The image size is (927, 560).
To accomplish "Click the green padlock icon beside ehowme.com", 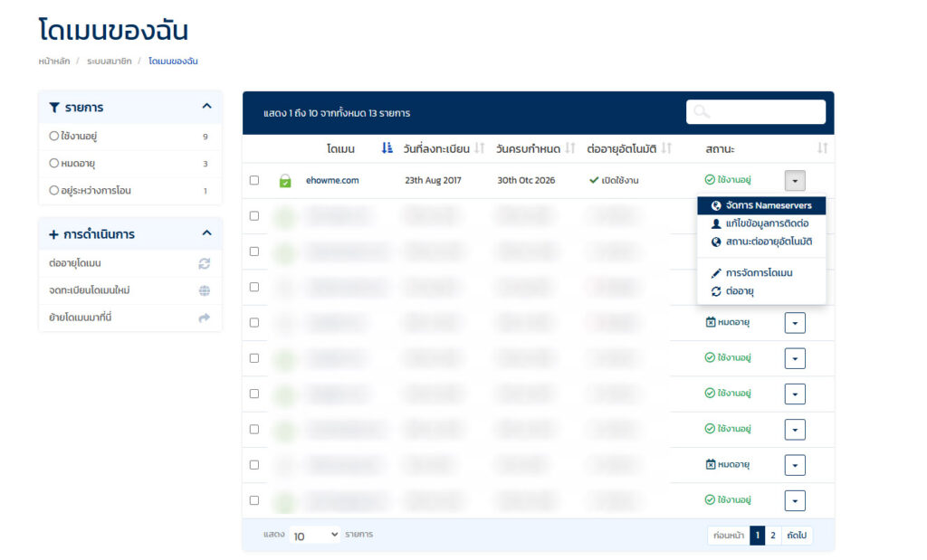I will (285, 181).
